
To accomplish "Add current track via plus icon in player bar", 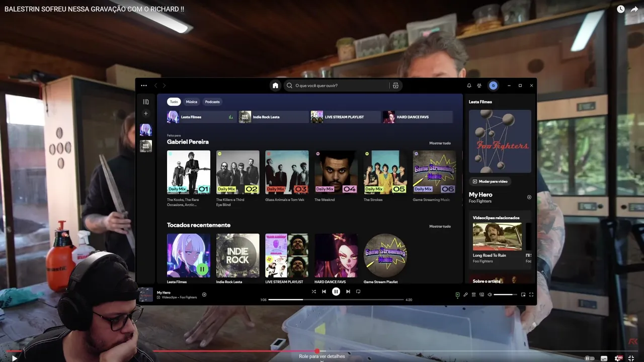I will click(204, 295).
